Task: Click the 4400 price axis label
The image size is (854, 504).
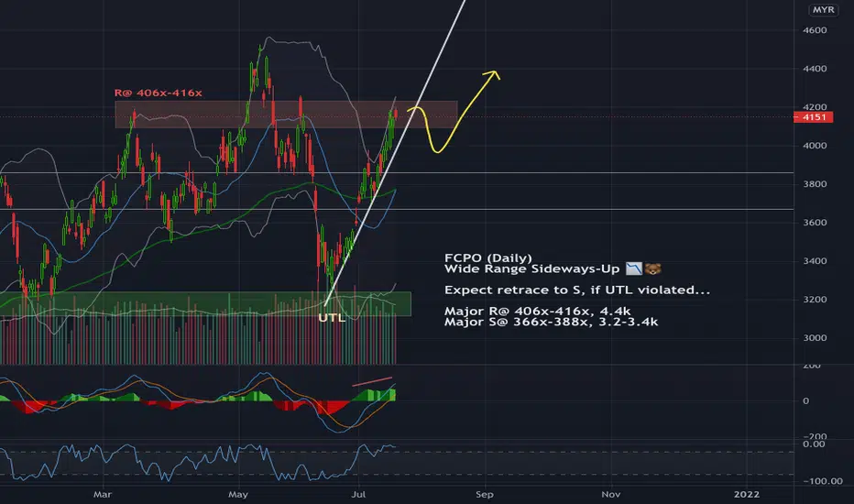Action: pyautogui.click(x=815, y=70)
